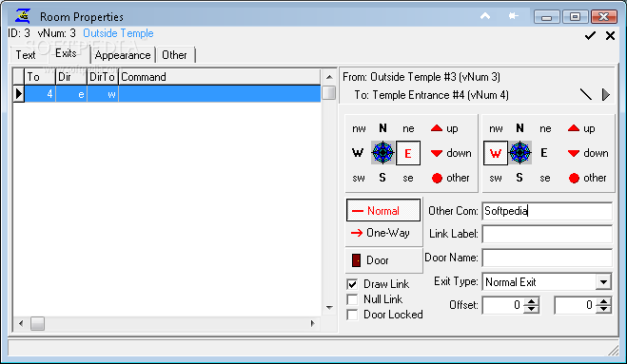Click the DirTo column header

tap(103, 77)
